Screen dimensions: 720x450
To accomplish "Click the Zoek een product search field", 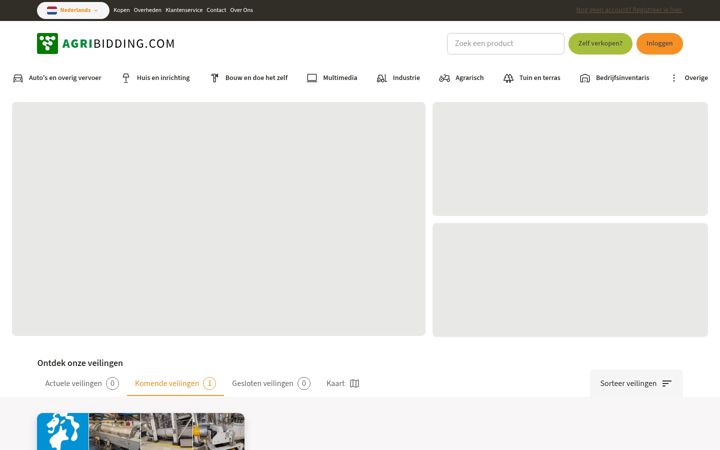I will point(506,44).
